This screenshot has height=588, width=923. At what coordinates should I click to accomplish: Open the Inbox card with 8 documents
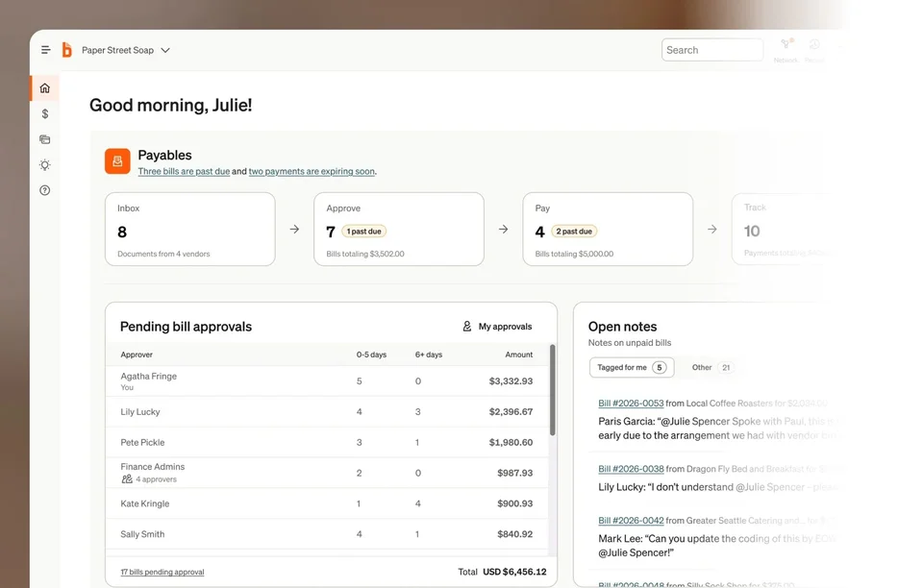pyautogui.click(x=190, y=230)
